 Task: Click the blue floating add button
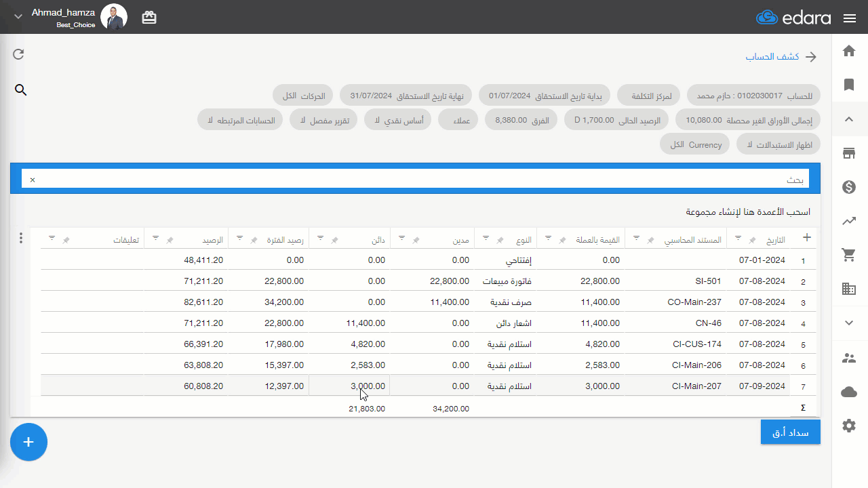[28, 442]
